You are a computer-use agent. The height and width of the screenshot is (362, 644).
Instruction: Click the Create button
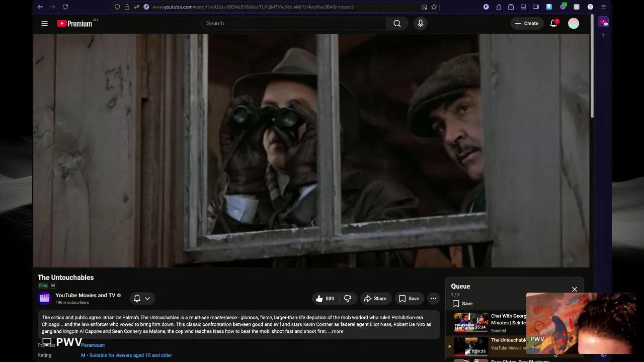point(526,23)
